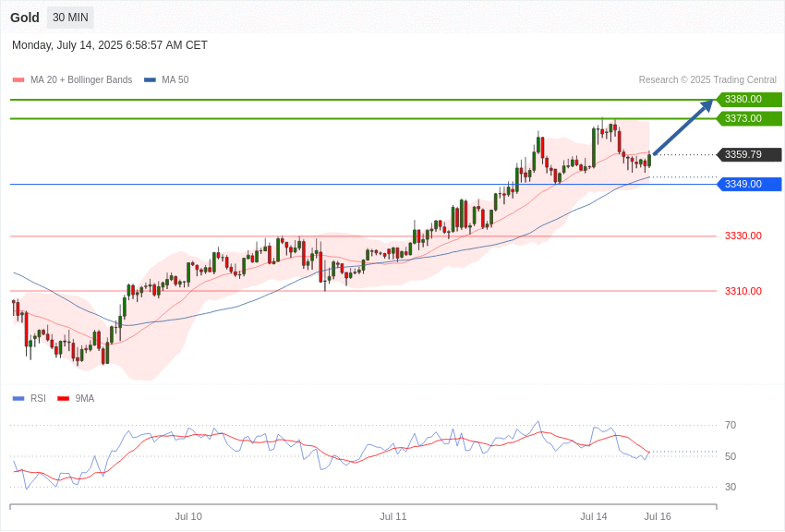Viewport: 785px width, 532px height.
Task: Click the blue MA 50 legend swatch
Action: [x=150, y=79]
